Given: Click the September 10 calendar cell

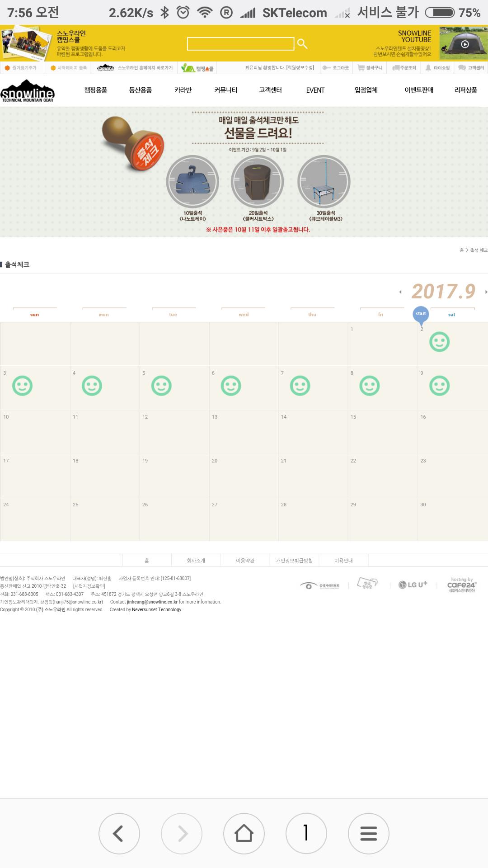Looking at the screenshot, I should tap(35, 432).
